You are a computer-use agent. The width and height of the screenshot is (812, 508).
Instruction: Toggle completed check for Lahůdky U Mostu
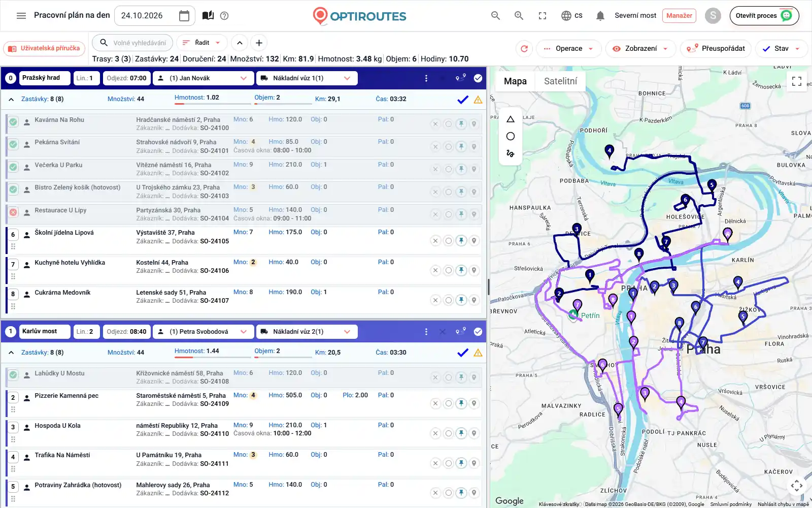(13, 375)
